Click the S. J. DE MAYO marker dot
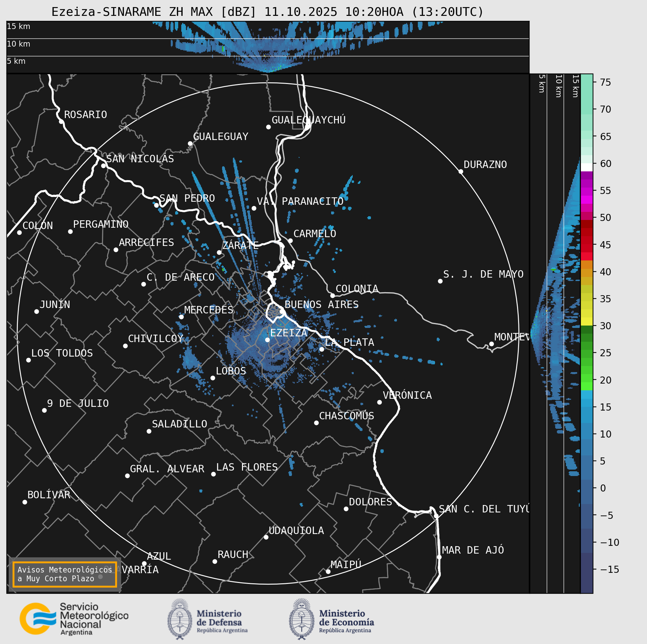The height and width of the screenshot is (644, 647). [440, 281]
